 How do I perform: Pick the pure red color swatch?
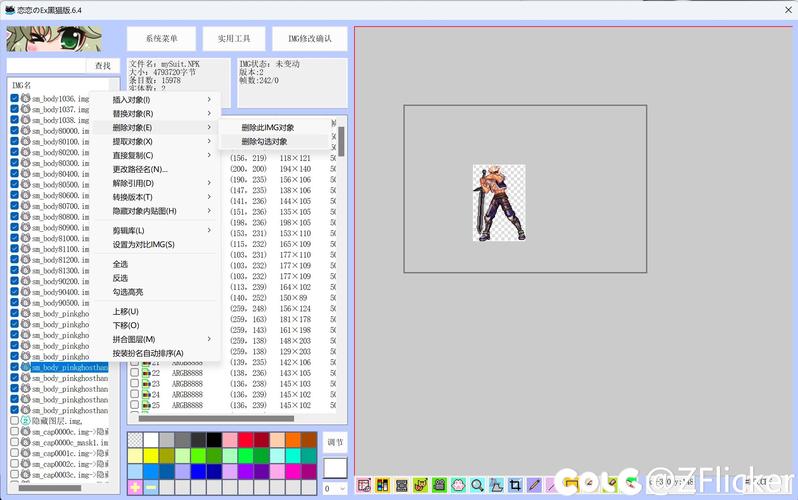246,440
